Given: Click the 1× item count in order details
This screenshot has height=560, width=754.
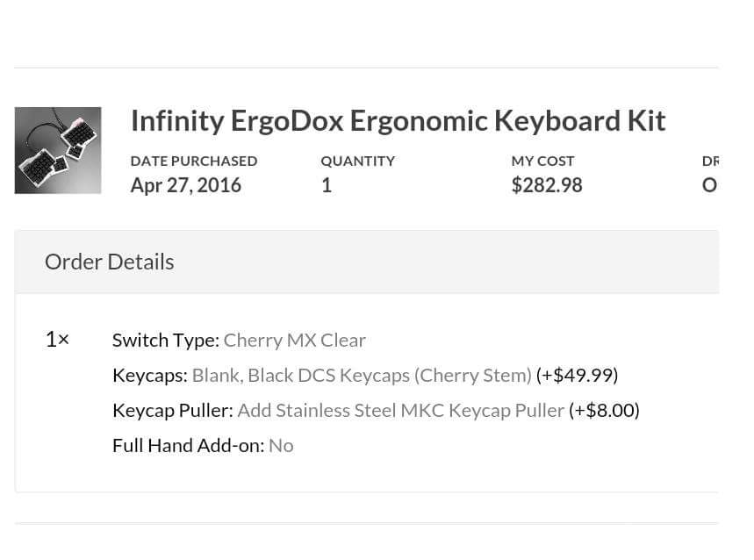Looking at the screenshot, I should tap(57, 340).
